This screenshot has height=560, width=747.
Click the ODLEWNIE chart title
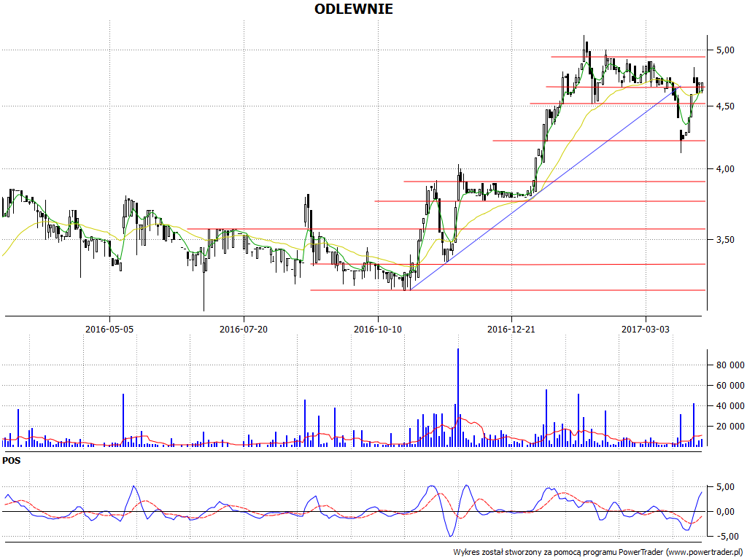(354, 9)
